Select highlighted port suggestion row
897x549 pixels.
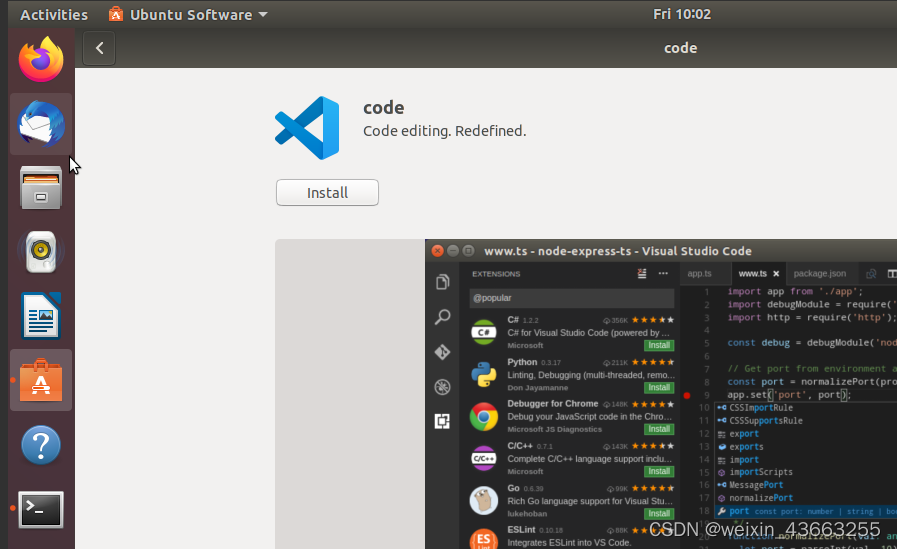point(807,511)
